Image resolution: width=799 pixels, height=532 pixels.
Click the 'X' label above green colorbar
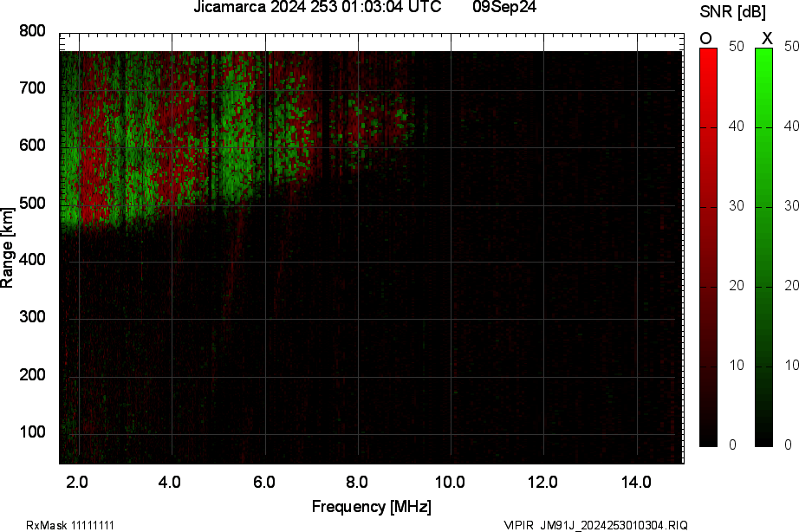pos(767,39)
